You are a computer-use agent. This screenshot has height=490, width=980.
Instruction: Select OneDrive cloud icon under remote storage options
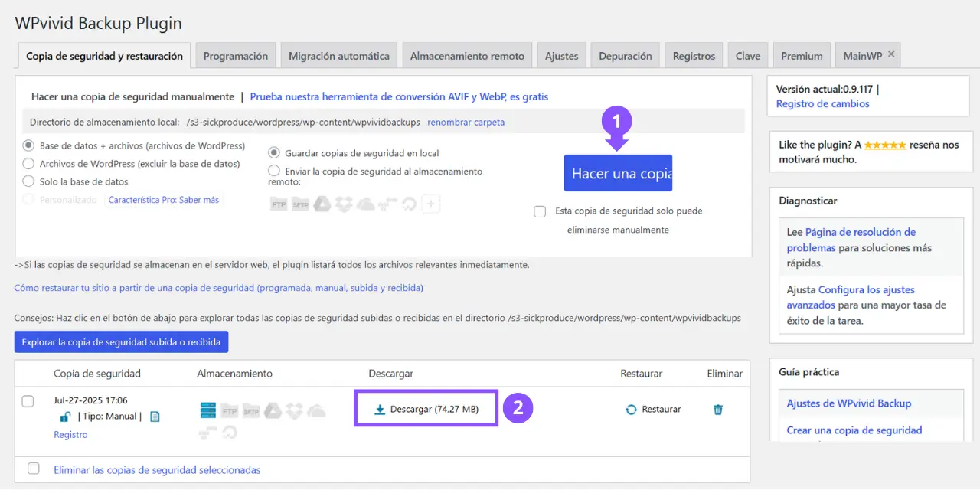366,205
